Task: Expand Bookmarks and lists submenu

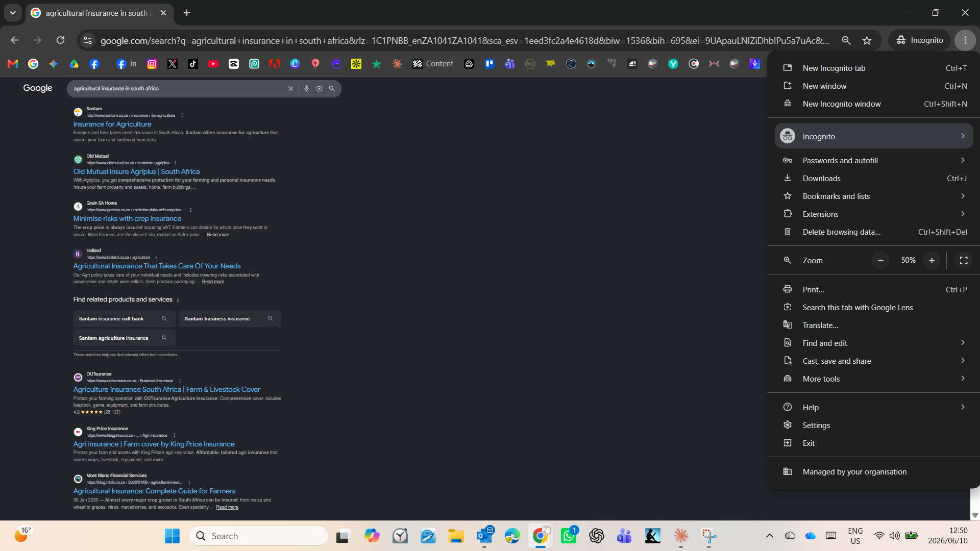Action: [874, 196]
